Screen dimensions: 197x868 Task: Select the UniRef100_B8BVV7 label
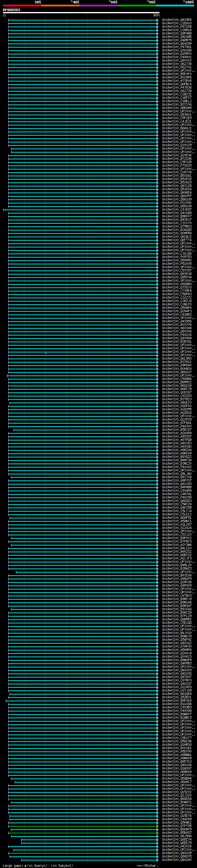pyautogui.click(x=177, y=216)
